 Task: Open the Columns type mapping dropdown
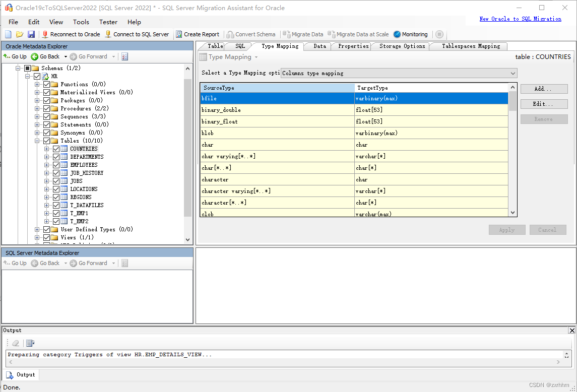click(x=399, y=73)
